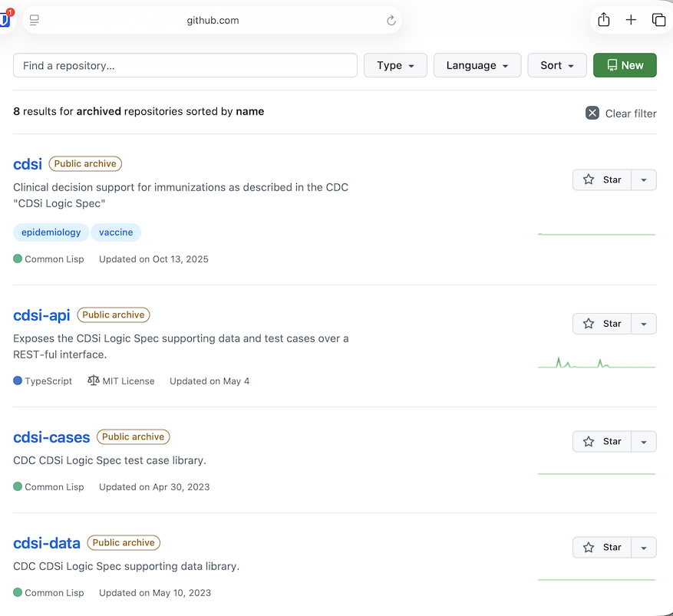Open the Sort dropdown
Viewport: 673px width, 616px height.
(557, 65)
